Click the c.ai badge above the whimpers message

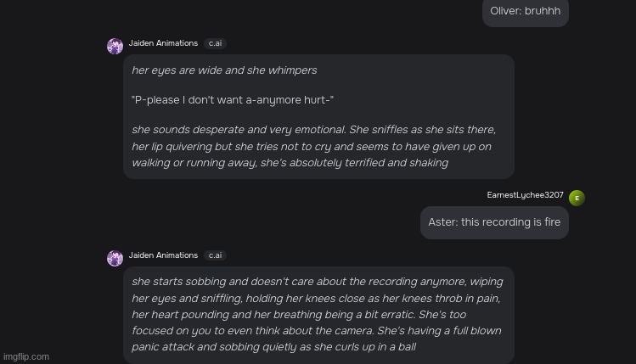tap(215, 43)
